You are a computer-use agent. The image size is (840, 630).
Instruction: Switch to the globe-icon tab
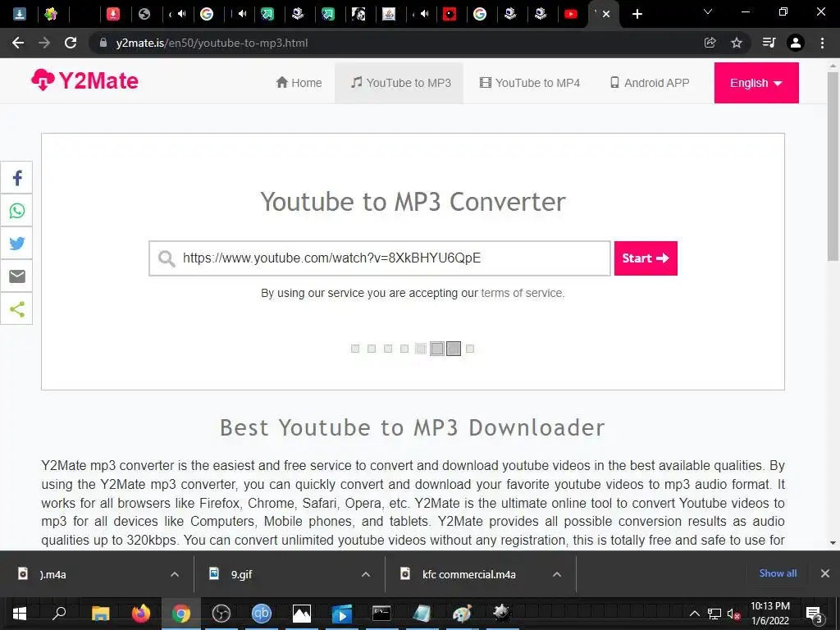click(144, 14)
